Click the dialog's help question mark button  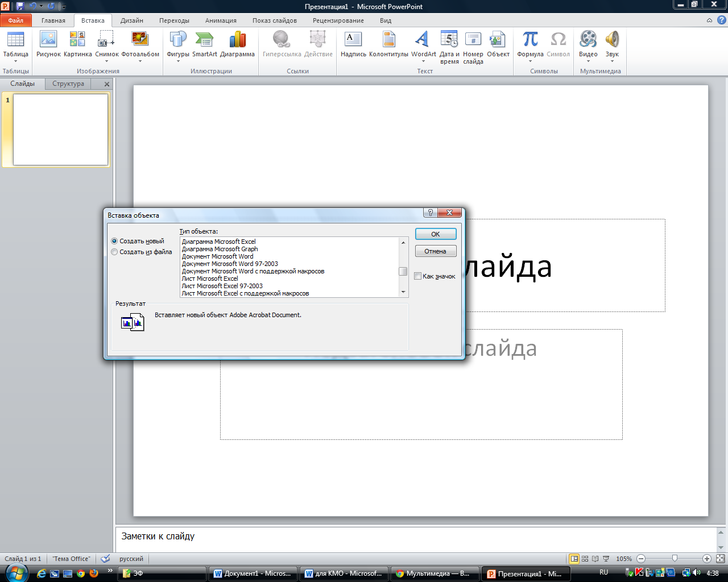431,213
